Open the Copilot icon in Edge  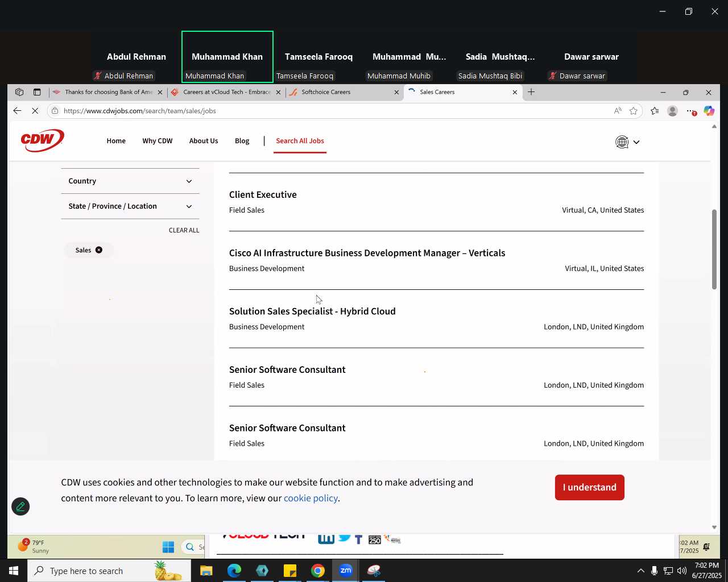click(x=709, y=111)
